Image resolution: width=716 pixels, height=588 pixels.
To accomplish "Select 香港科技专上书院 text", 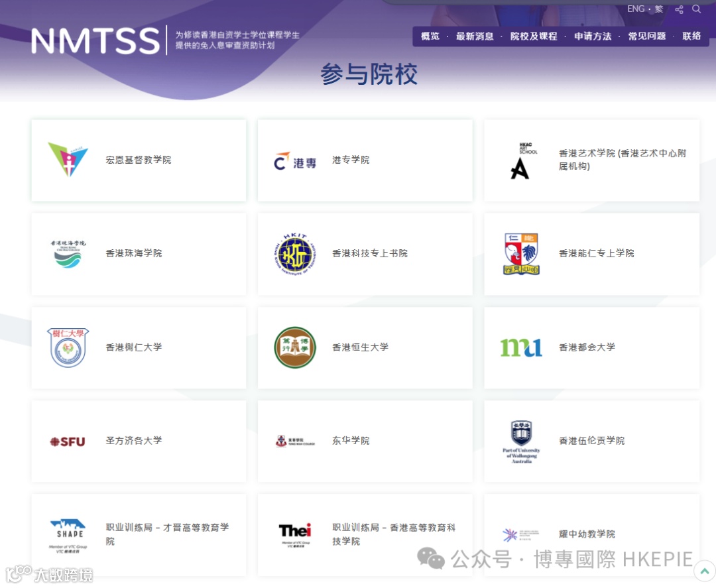I will point(370,253).
